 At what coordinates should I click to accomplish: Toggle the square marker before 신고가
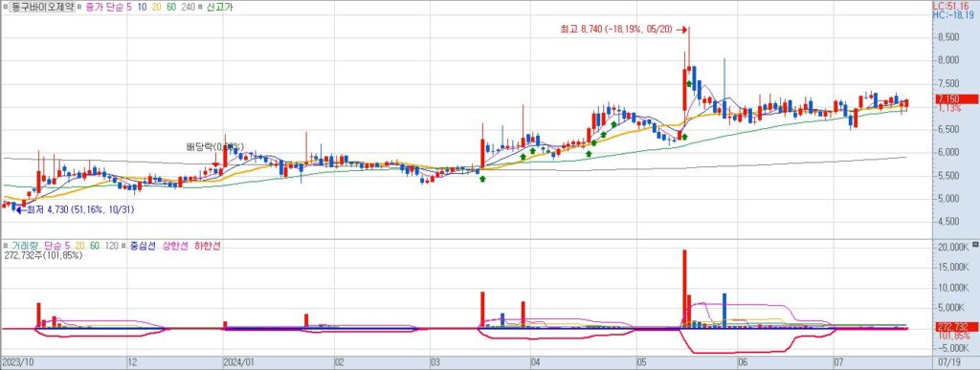(x=201, y=7)
